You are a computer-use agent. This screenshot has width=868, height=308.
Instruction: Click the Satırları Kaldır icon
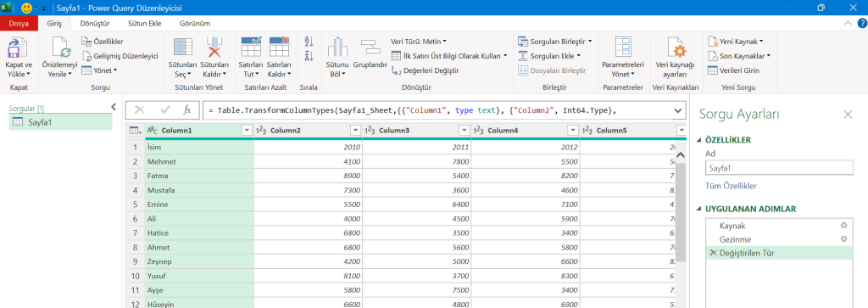[280, 48]
